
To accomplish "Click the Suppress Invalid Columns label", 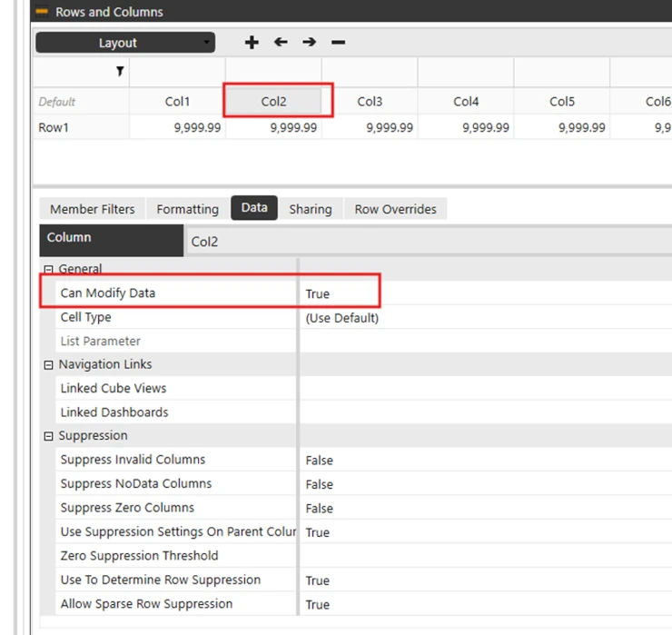I will 133,459.
